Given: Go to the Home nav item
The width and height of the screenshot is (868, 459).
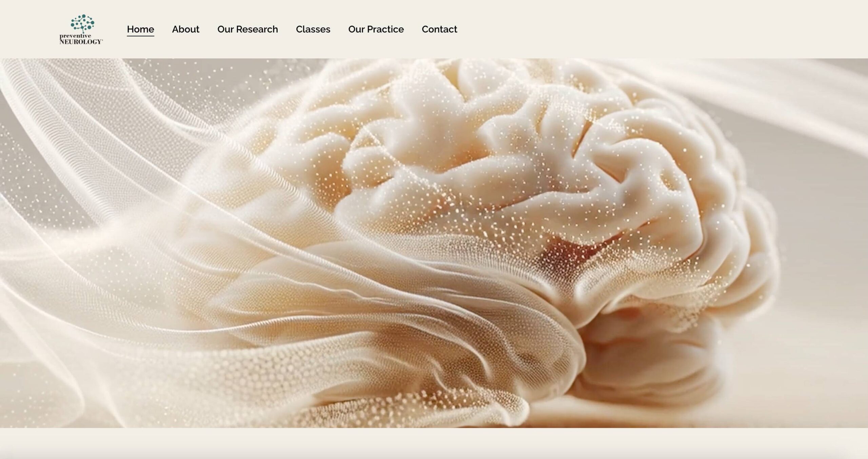Looking at the screenshot, I should tap(140, 29).
